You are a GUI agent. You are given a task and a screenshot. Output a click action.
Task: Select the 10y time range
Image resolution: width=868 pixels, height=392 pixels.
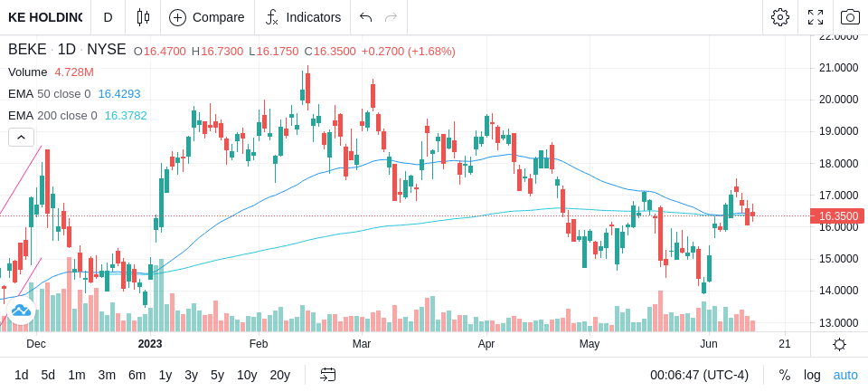(246, 375)
